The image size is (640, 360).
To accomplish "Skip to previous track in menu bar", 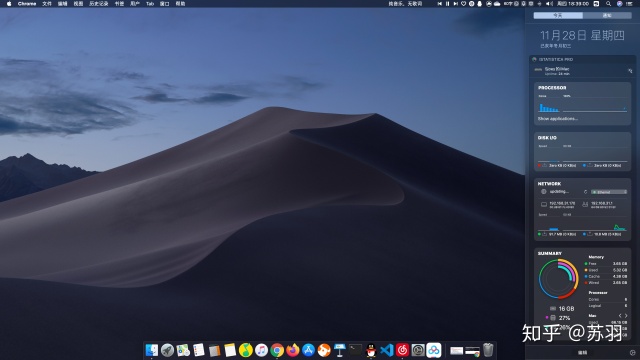I will point(440,4).
